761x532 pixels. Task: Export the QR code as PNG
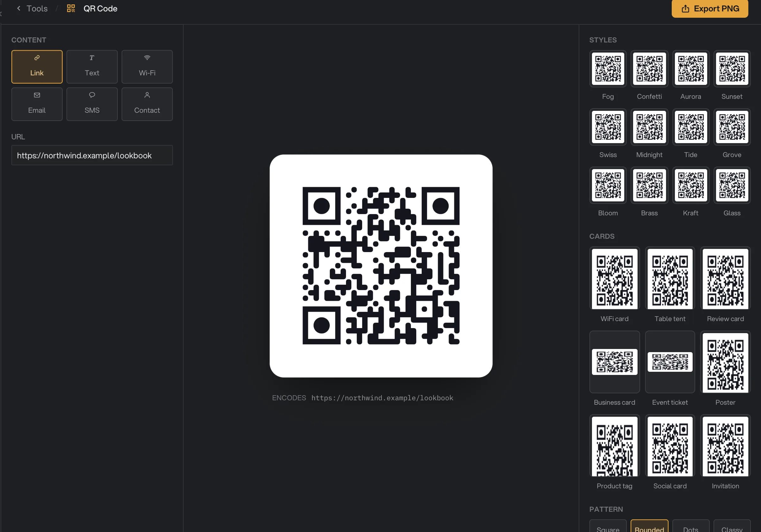point(710,9)
